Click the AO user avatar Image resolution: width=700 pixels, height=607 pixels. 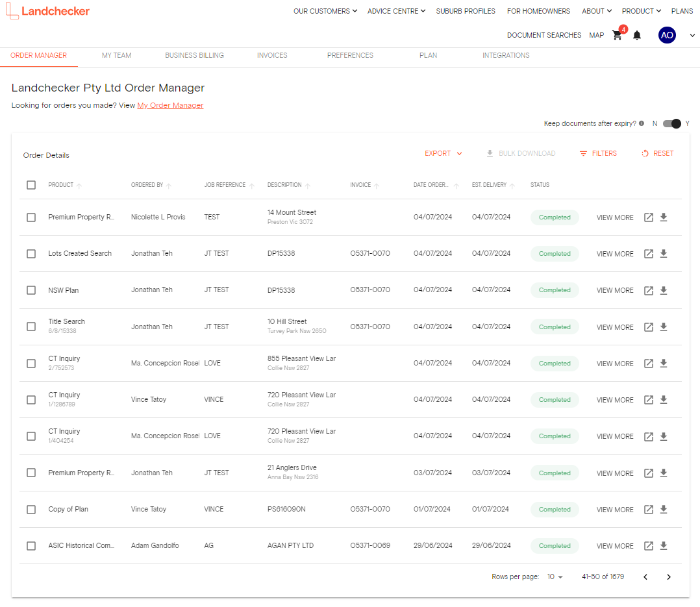(x=667, y=35)
